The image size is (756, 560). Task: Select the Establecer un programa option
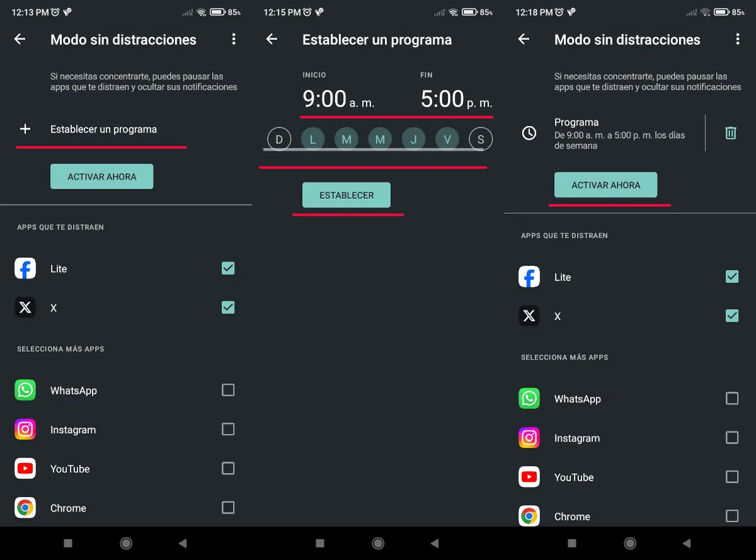[103, 129]
